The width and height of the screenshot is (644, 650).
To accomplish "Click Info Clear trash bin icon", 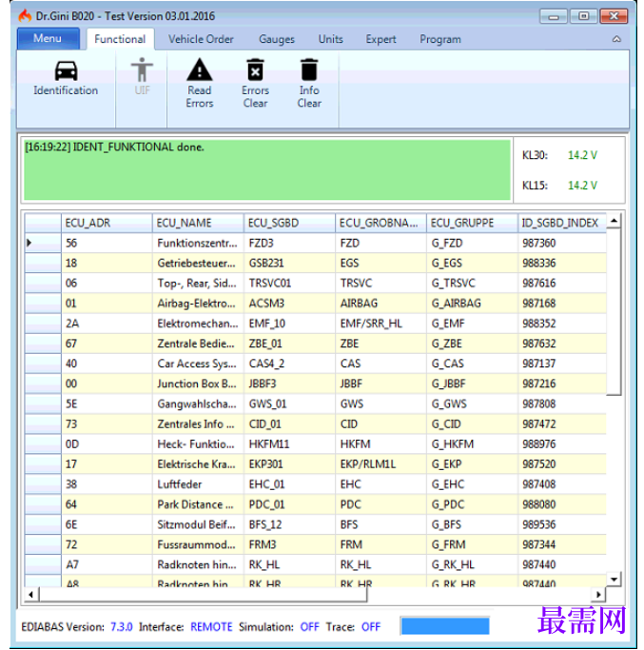I will [309, 69].
